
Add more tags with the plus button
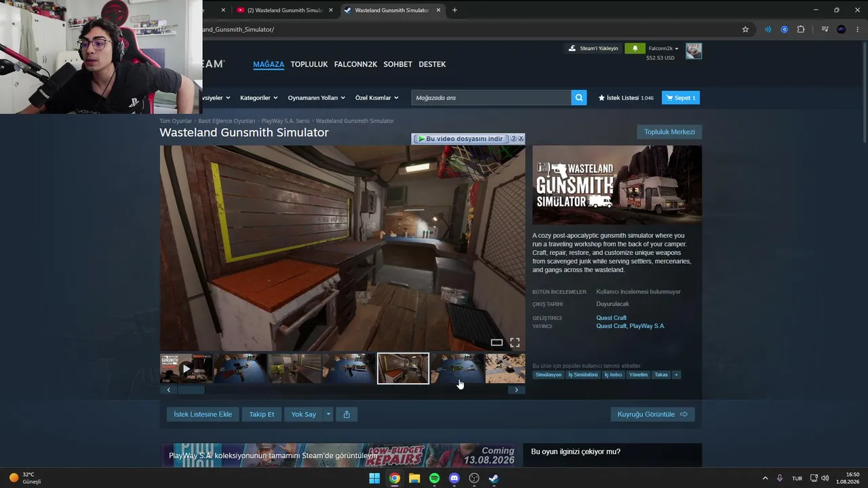click(x=676, y=375)
